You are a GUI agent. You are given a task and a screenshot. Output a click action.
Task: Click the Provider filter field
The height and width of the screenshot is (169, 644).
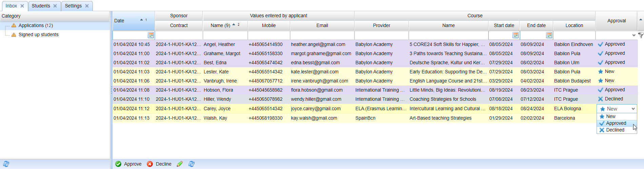tap(381, 35)
